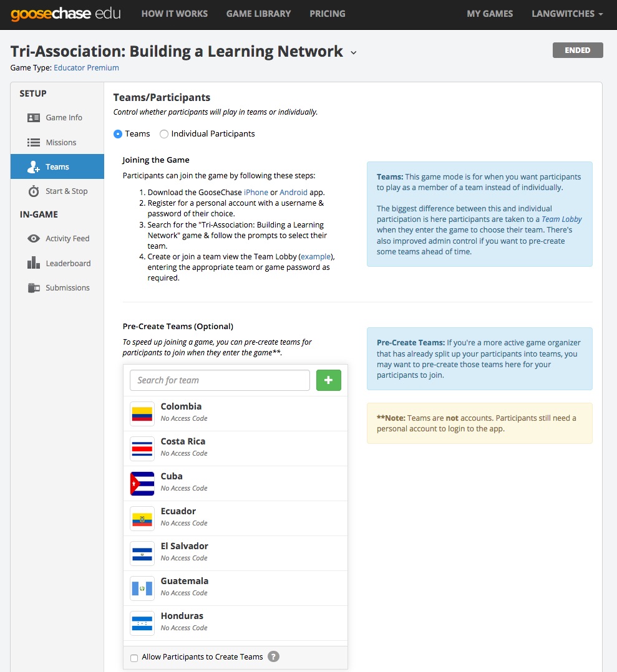Click the Game Info card icon
This screenshot has height=672, width=617.
pyautogui.click(x=34, y=117)
